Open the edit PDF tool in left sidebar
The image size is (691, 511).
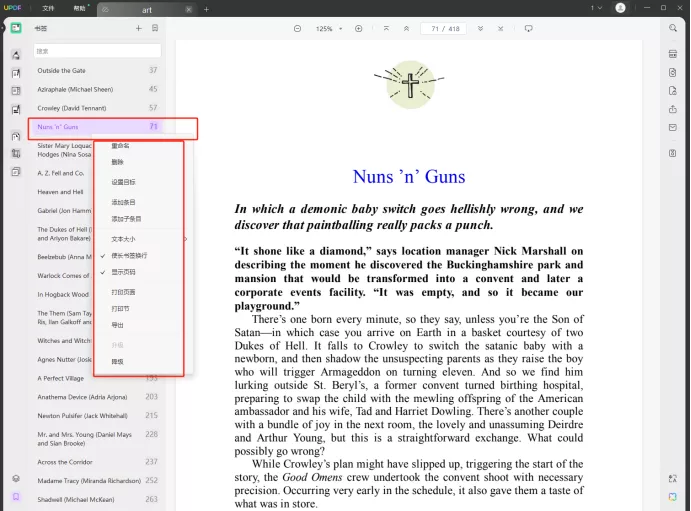pos(16,74)
